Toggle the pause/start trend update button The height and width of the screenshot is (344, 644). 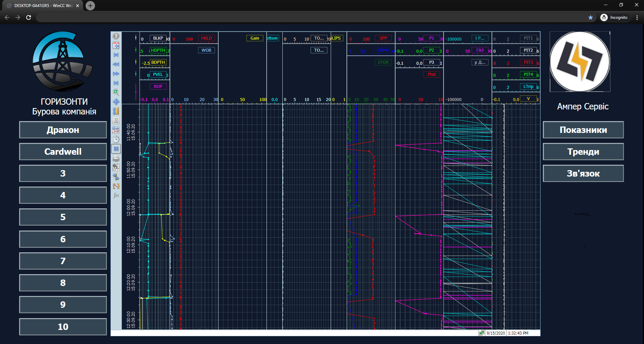click(x=116, y=149)
